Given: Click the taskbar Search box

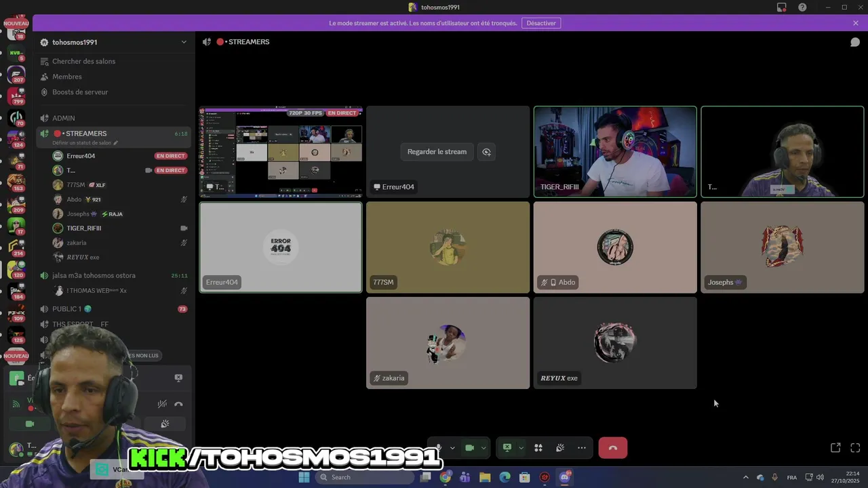Looking at the screenshot, I should pos(364,477).
